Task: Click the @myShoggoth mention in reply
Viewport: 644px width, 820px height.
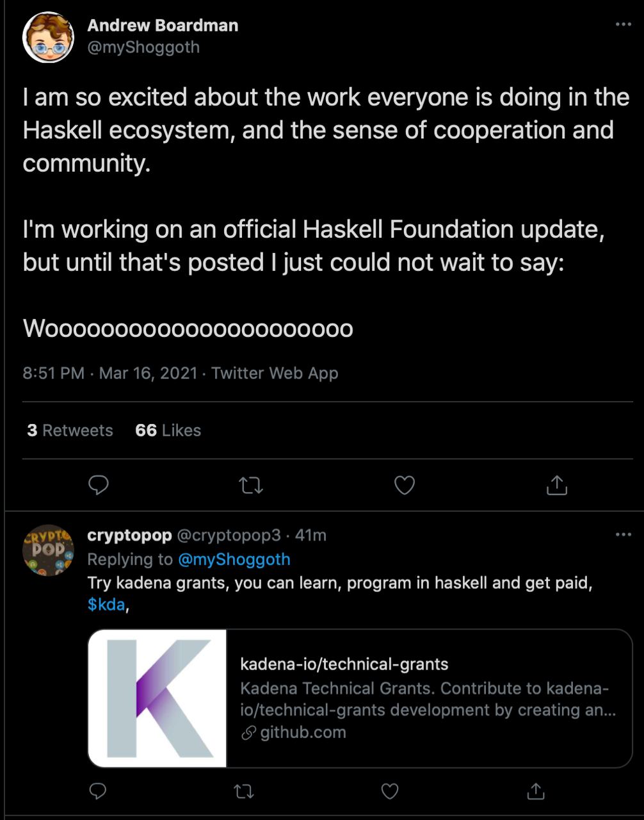Action: point(234,559)
